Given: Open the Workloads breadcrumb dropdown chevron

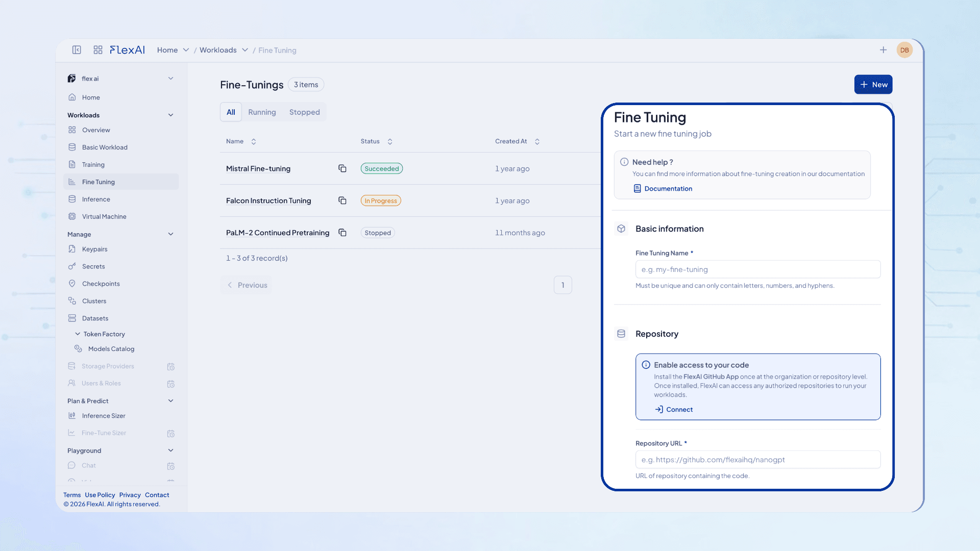Looking at the screenshot, I should [x=245, y=50].
